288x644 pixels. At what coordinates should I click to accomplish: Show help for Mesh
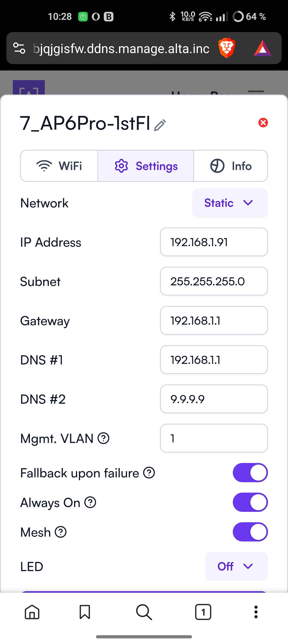tap(61, 532)
